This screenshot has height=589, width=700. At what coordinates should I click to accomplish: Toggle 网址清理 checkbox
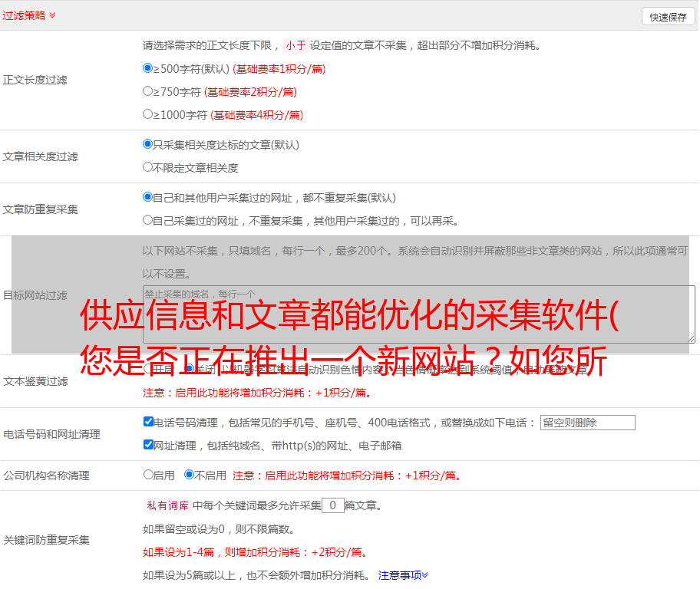(x=149, y=444)
